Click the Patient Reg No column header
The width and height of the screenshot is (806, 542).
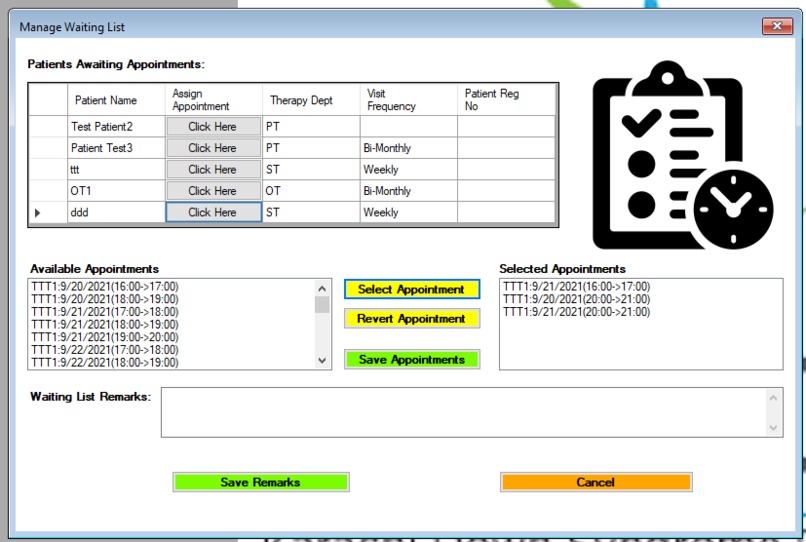pos(506,100)
